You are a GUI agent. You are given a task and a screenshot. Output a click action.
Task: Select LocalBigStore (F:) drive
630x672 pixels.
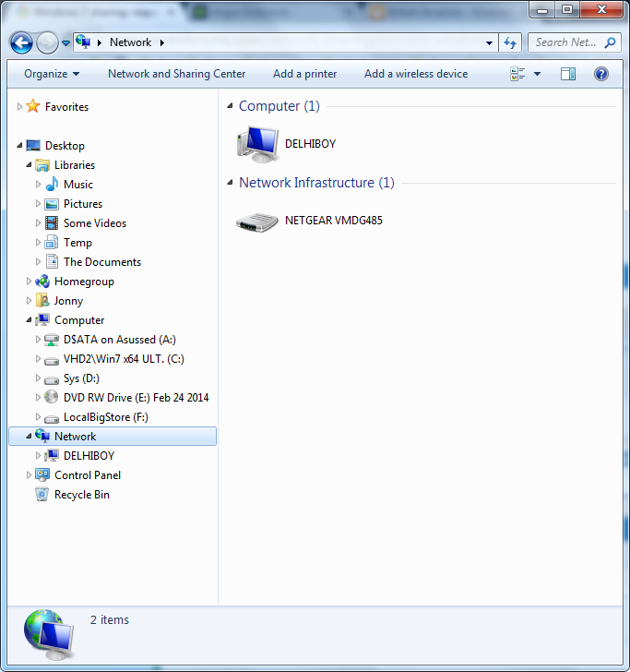[x=106, y=417]
